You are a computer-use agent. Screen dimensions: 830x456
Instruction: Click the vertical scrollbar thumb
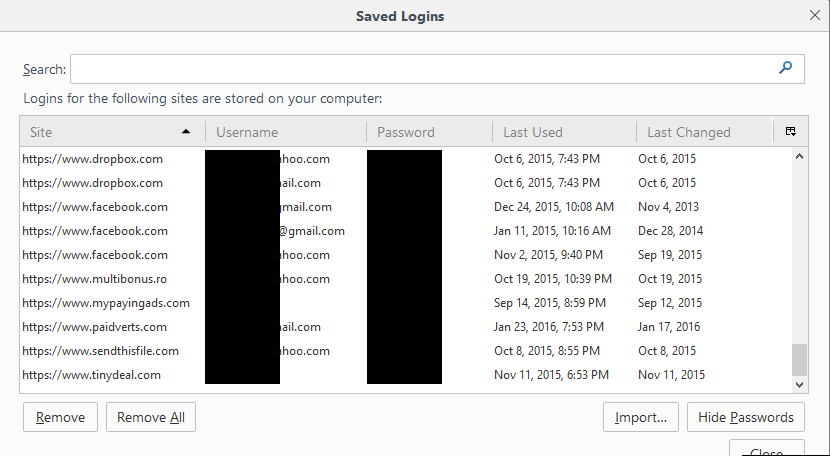[x=799, y=360]
